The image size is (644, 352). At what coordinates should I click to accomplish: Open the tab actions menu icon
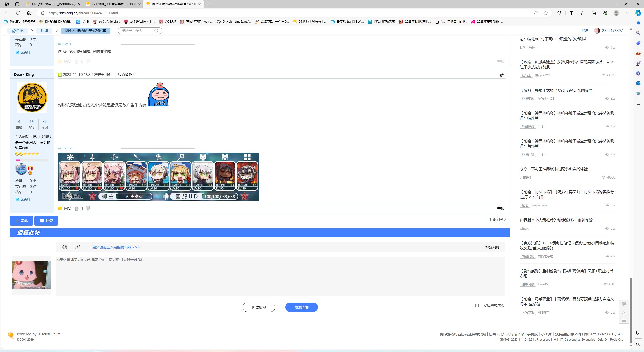(17, 4)
